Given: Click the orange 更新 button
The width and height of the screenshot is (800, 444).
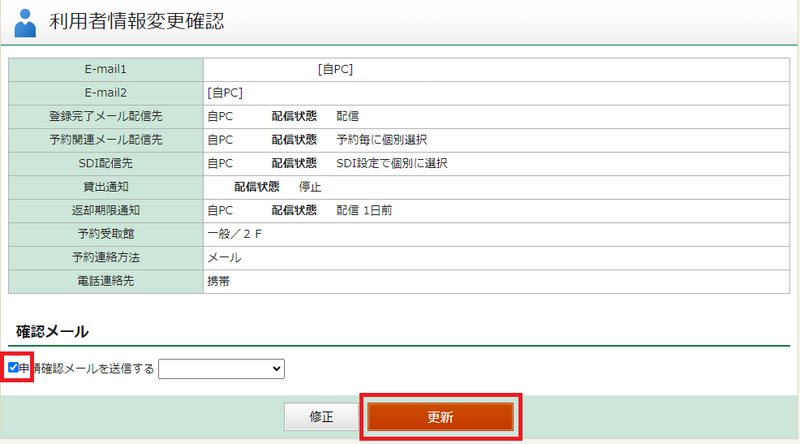Looking at the screenshot, I should [x=440, y=417].
